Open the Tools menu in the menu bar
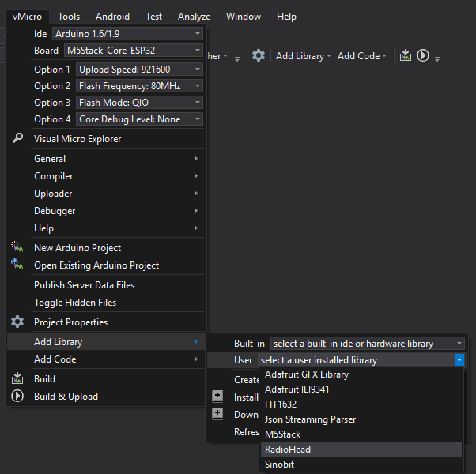Viewport: 476px width, 474px height. pos(69,16)
